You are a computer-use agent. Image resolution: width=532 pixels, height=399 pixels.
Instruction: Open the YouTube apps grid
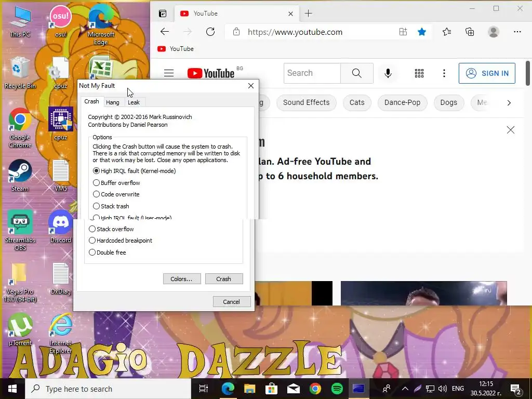(419, 73)
